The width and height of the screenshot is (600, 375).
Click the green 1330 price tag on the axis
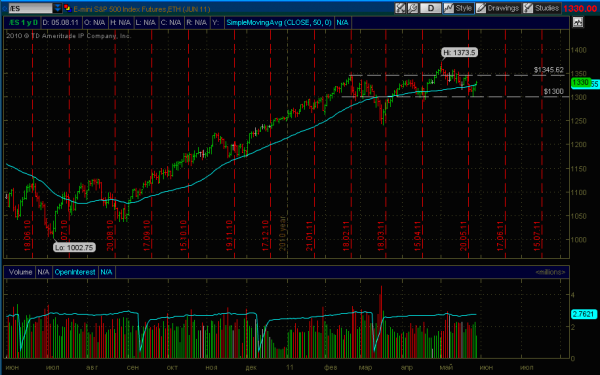tap(580, 83)
